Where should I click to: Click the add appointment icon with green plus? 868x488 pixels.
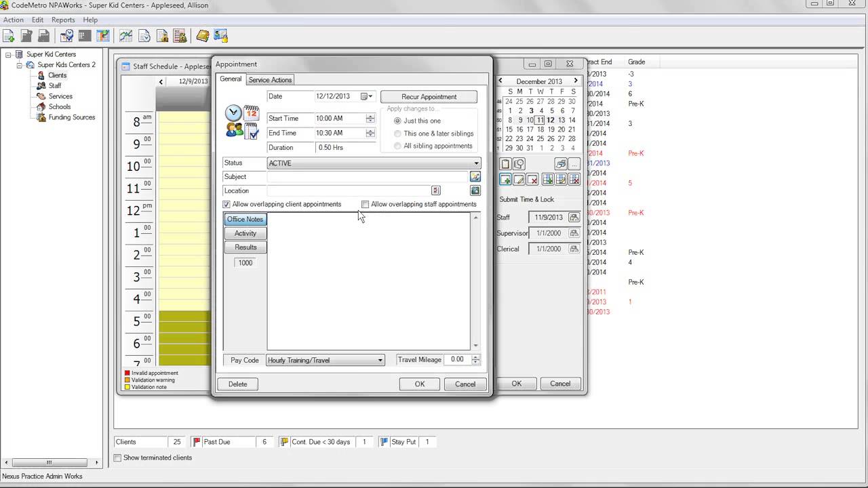coord(505,180)
